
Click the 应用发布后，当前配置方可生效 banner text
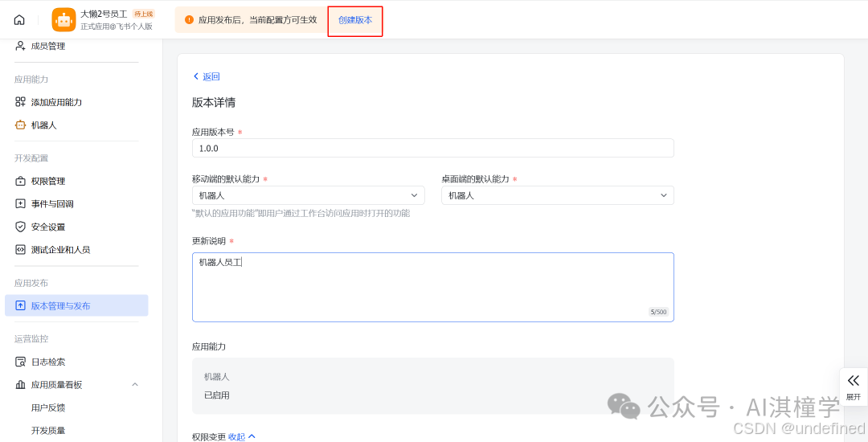coord(257,20)
